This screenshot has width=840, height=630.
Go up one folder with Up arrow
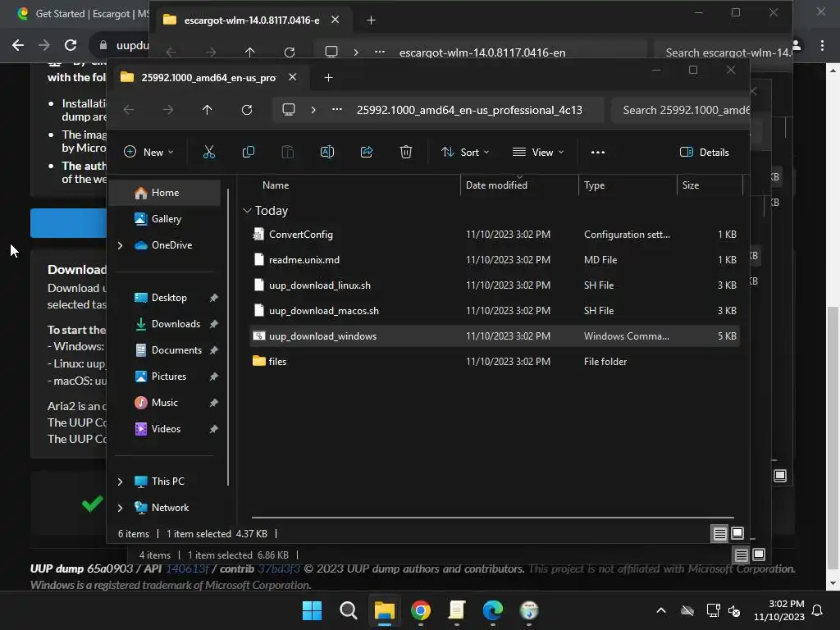(208, 110)
